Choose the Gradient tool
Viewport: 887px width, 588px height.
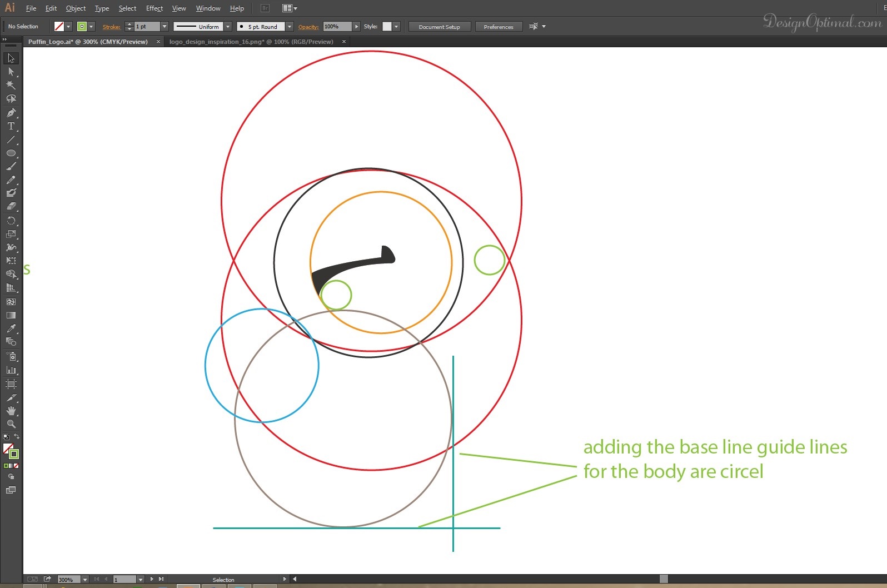pos(11,315)
